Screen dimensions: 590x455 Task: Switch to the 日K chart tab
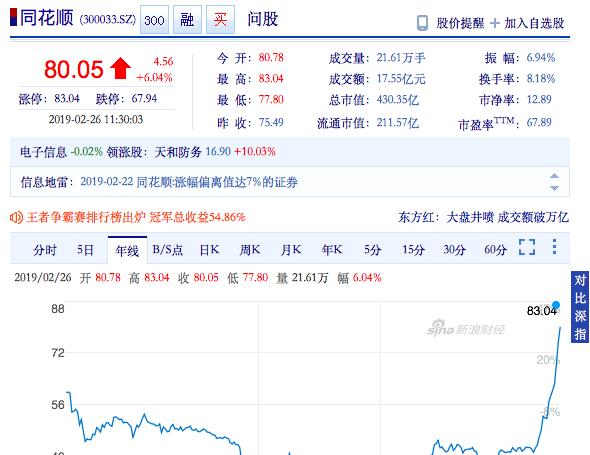209,250
